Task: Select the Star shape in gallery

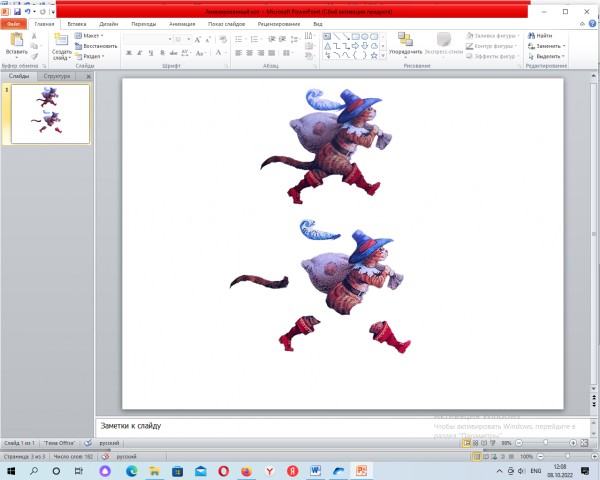Action: (x=374, y=56)
